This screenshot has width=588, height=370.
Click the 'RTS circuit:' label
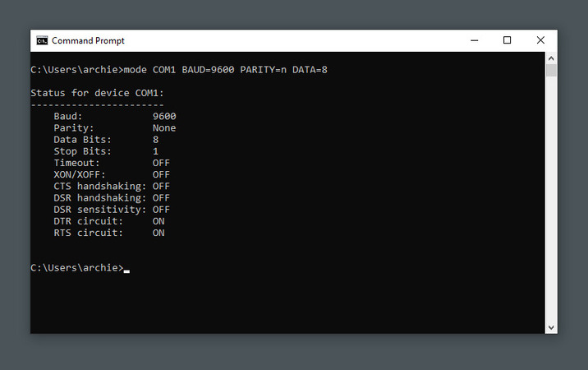88,233
